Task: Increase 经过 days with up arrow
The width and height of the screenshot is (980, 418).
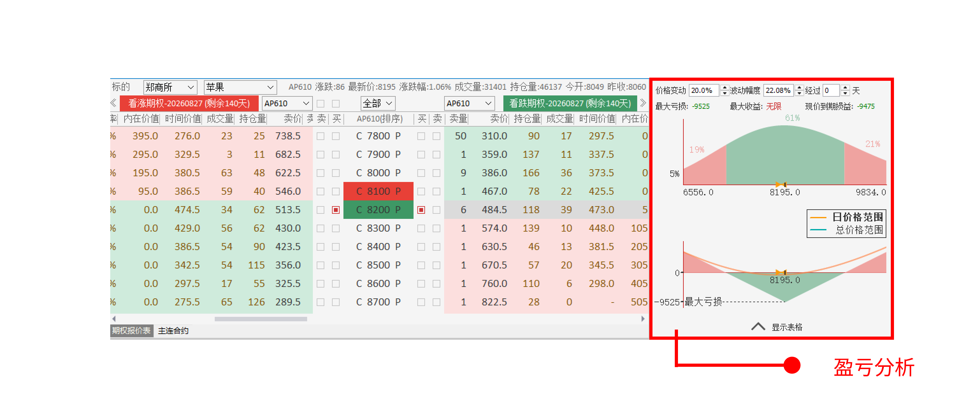Action: coord(845,88)
